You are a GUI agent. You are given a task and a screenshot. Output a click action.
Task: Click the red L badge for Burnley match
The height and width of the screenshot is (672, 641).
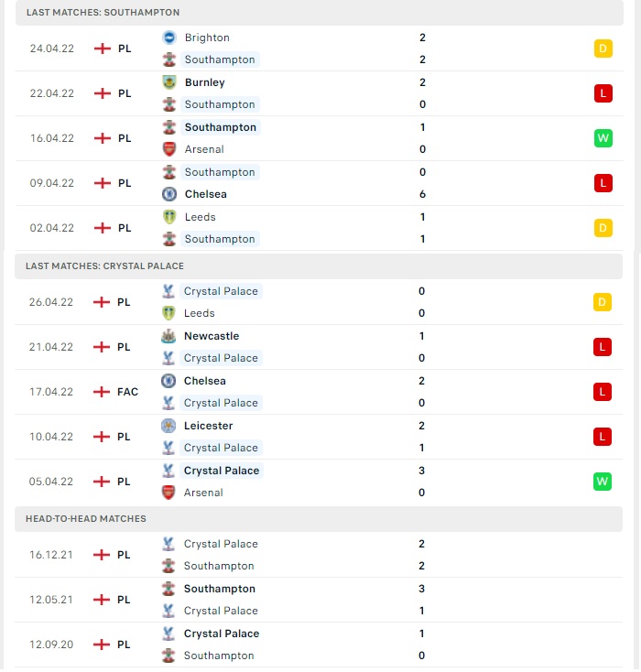point(603,93)
